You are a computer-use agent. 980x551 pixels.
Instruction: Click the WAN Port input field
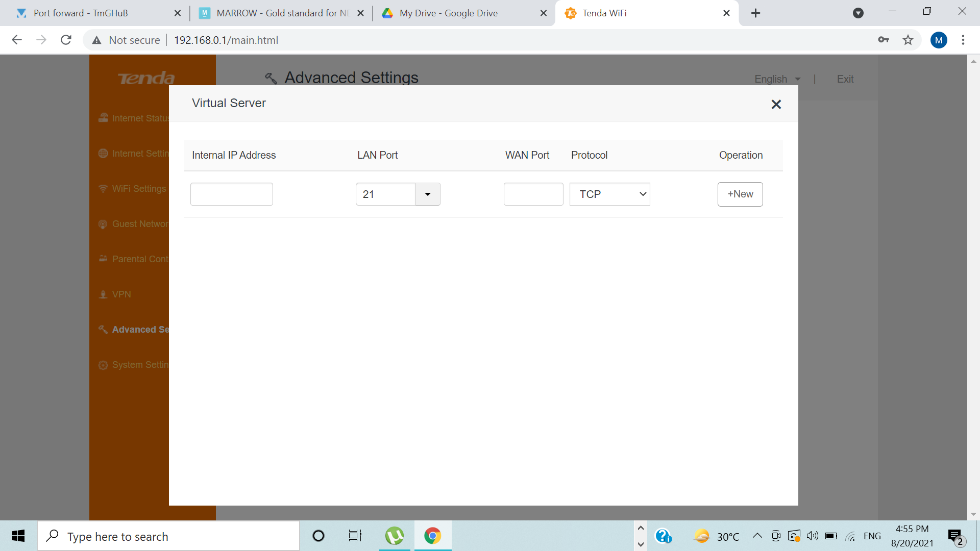click(533, 194)
